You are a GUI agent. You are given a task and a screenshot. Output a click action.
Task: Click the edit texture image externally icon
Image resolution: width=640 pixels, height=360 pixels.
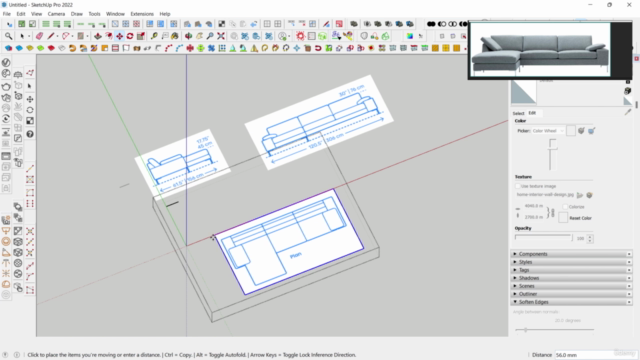589,195
